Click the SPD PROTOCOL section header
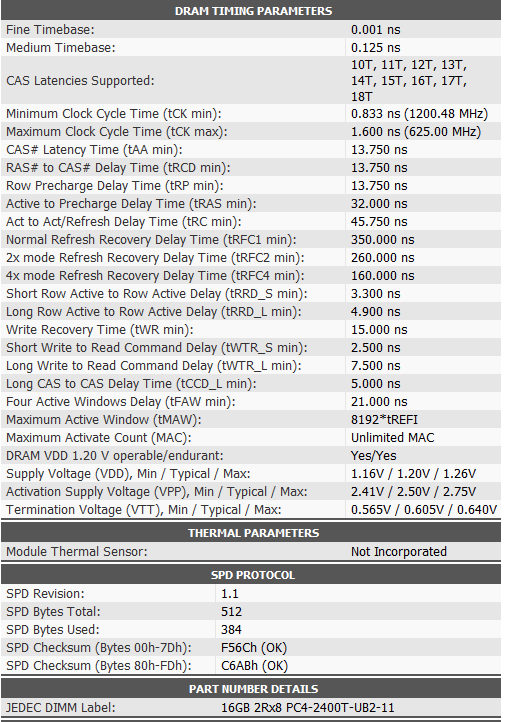 253,575
